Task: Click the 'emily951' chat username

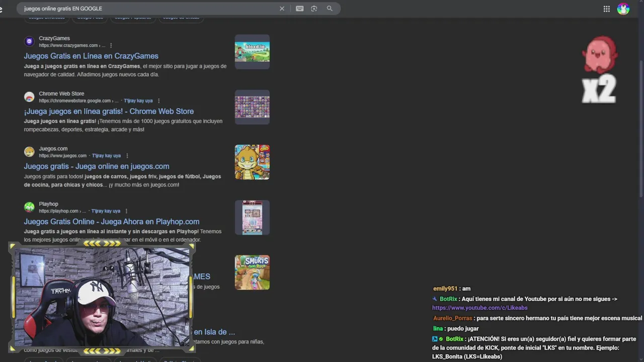Action: pyautogui.click(x=445, y=289)
